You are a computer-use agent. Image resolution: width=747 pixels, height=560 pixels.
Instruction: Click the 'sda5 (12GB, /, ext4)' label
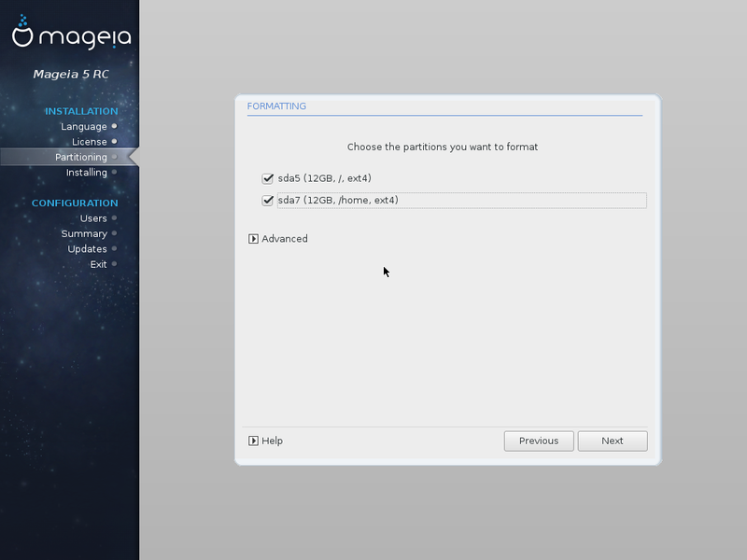pyautogui.click(x=324, y=178)
